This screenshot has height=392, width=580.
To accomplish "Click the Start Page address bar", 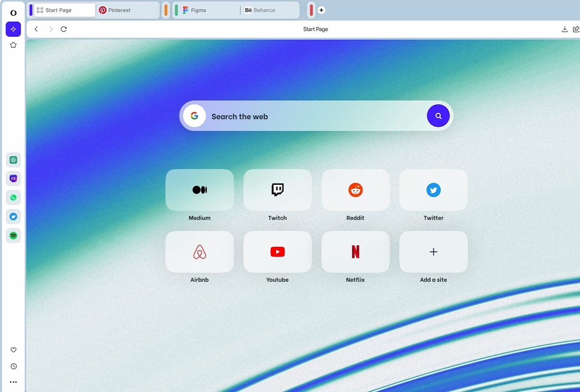I will 316,29.
